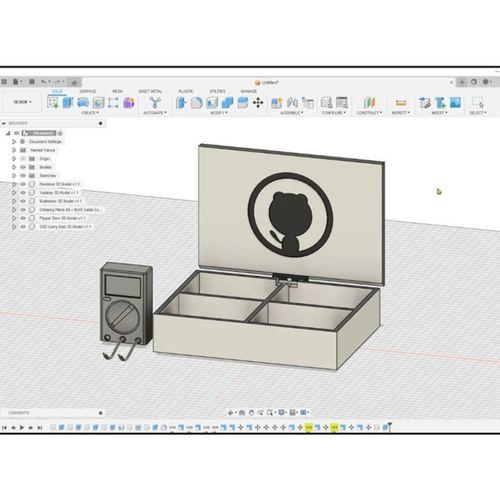This screenshot has width=500, height=500.
Task: Switch to the Utilities tab
Action: [x=217, y=91]
